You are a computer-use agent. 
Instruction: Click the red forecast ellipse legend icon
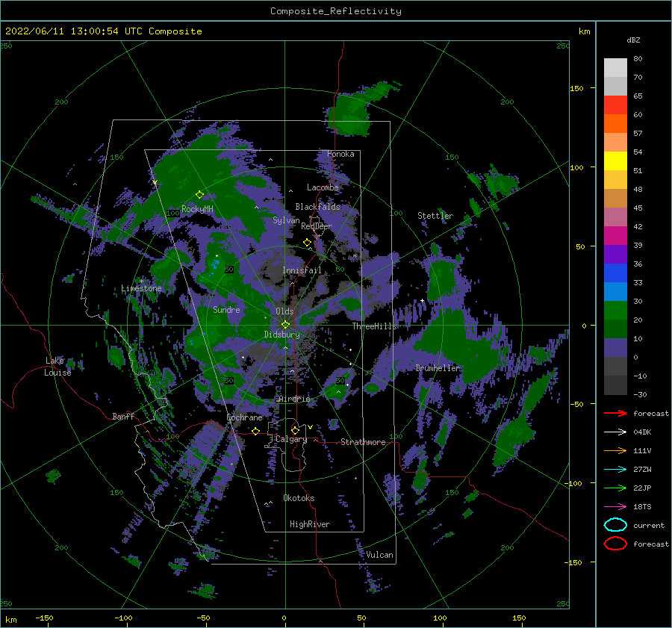(x=615, y=544)
